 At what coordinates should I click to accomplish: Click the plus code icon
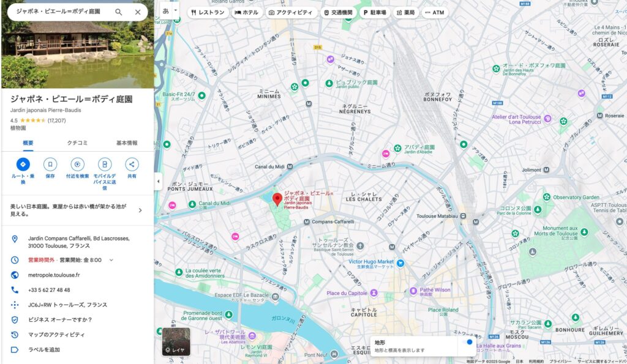point(15,305)
